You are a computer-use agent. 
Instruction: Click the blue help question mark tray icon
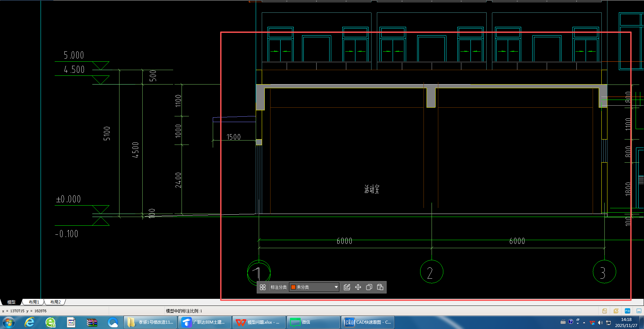point(571,322)
